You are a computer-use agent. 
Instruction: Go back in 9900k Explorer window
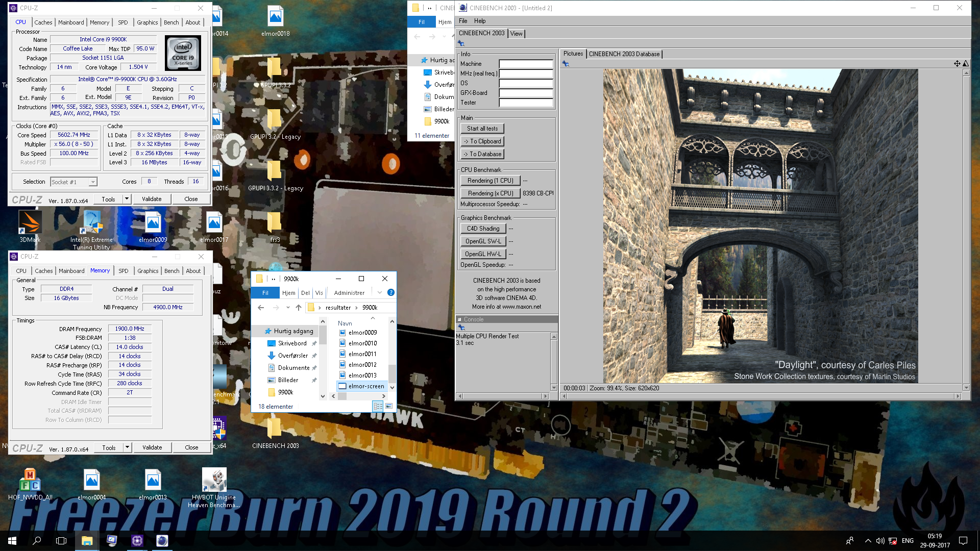[x=261, y=308]
